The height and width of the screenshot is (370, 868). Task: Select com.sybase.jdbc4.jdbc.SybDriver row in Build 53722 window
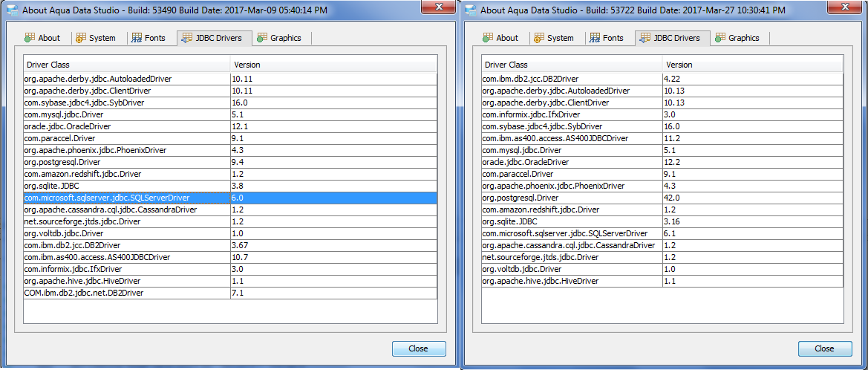tap(662, 126)
